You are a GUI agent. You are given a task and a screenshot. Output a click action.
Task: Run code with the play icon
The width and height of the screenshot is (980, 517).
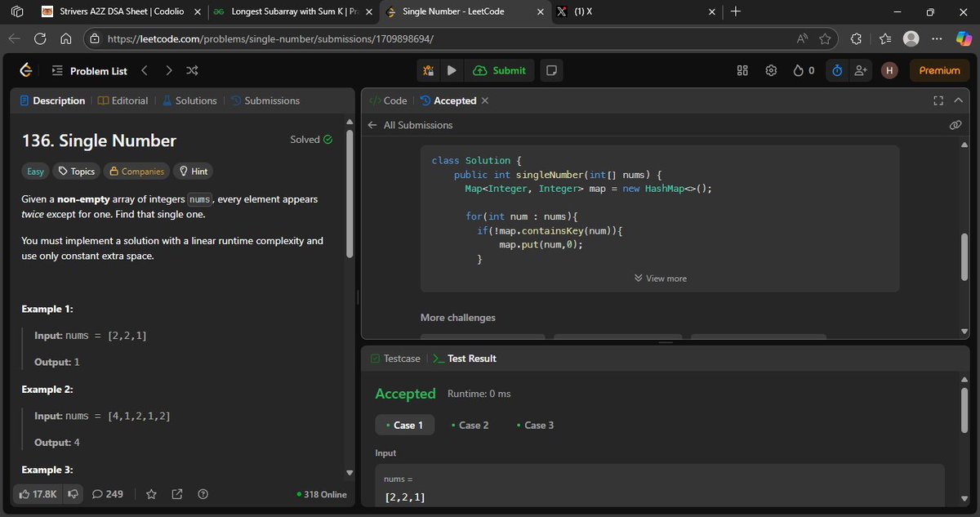point(452,71)
